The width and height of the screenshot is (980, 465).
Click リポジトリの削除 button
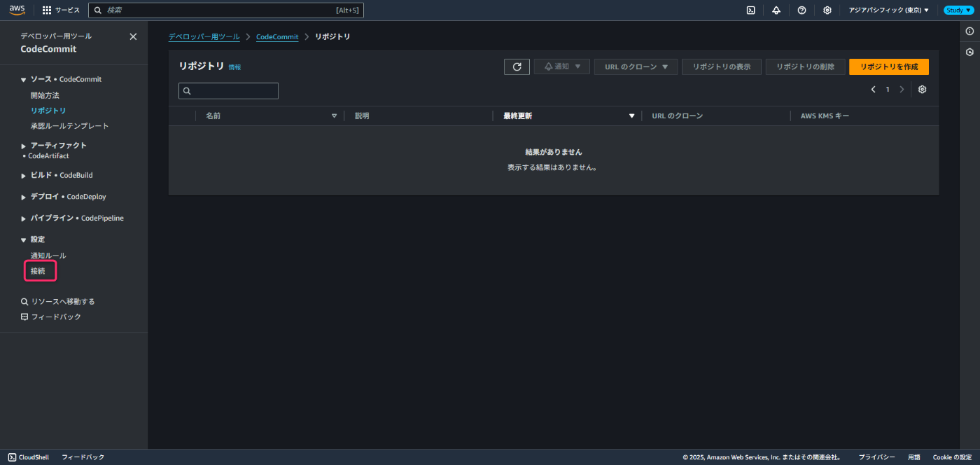point(805,67)
